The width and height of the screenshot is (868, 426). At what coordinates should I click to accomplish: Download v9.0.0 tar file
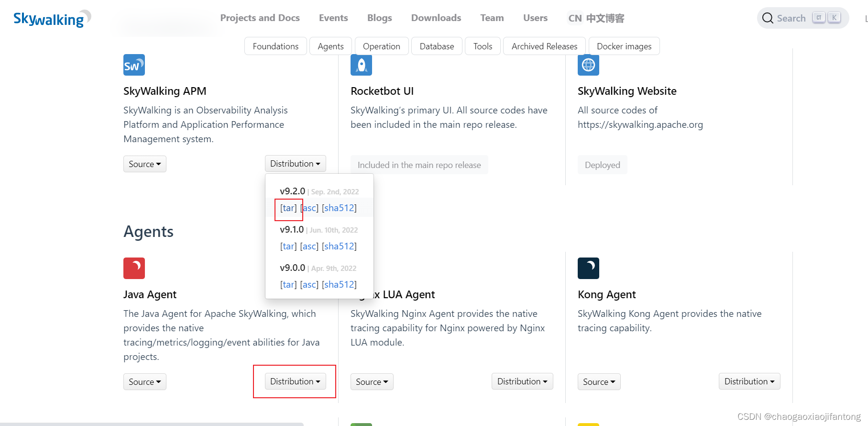click(288, 284)
